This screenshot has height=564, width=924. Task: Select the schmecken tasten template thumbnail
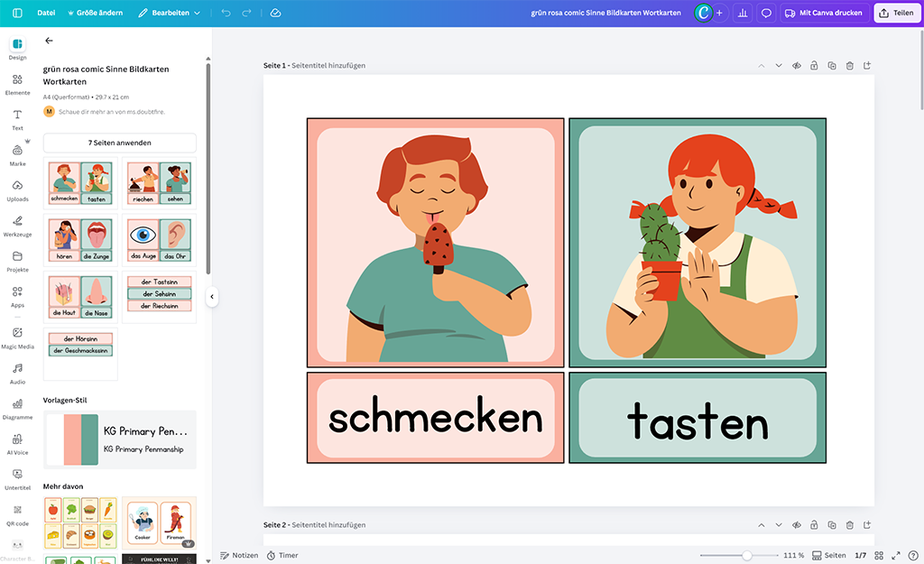[x=80, y=182]
